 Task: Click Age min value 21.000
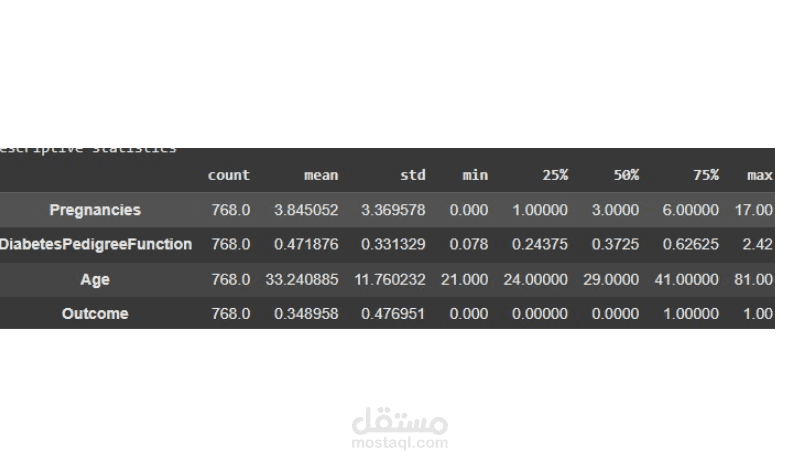click(x=464, y=279)
